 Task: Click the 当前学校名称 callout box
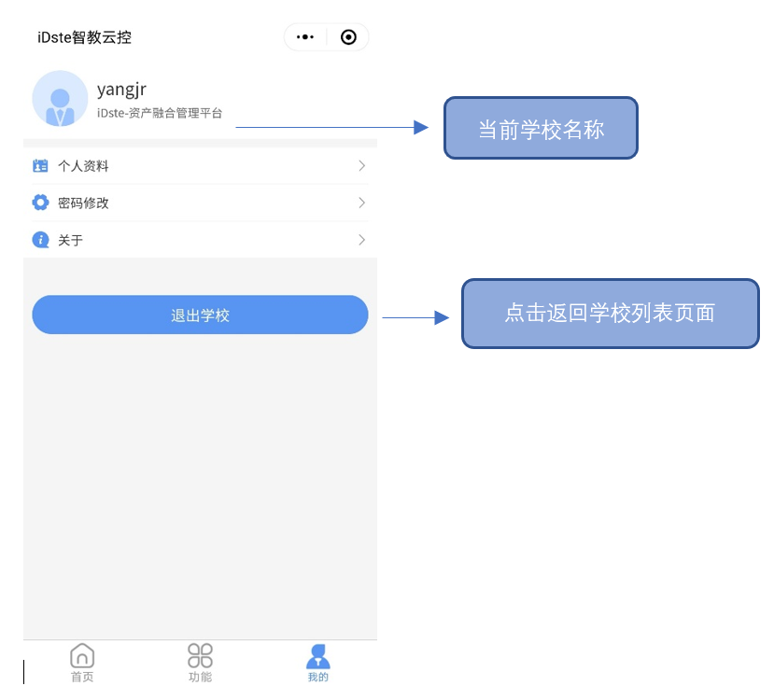pos(541,129)
